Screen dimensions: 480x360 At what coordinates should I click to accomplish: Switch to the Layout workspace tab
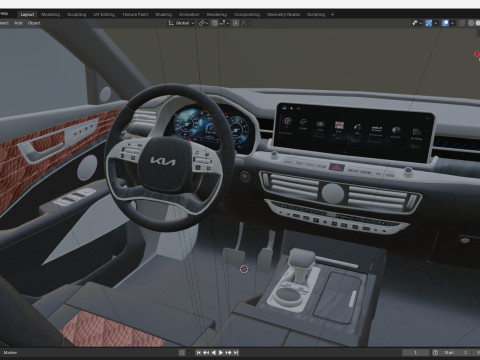click(27, 15)
